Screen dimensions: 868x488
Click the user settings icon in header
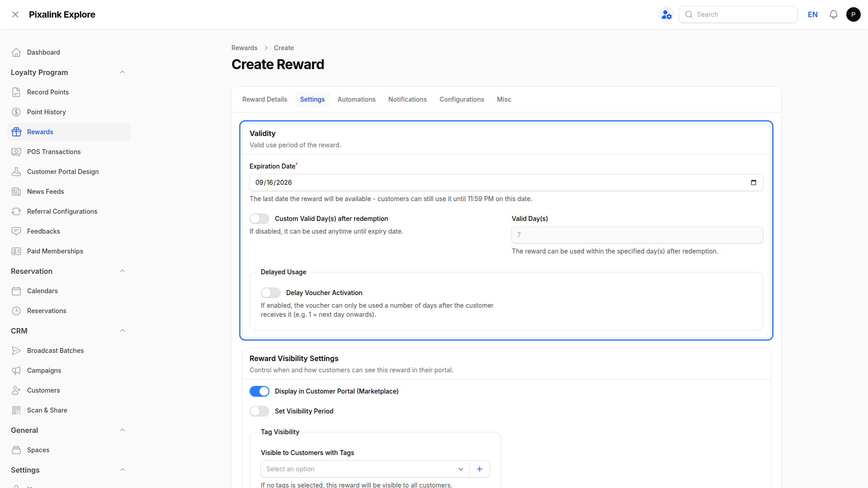pyautogui.click(x=666, y=14)
